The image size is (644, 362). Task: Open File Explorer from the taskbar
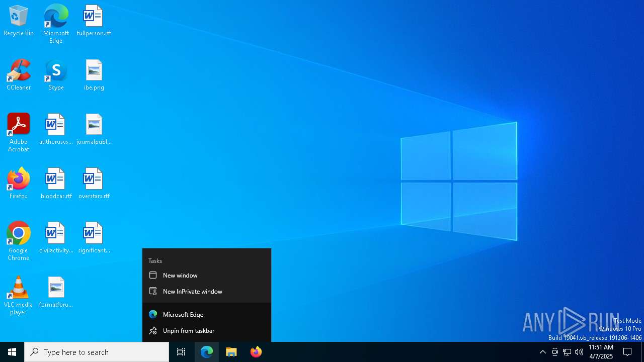pyautogui.click(x=231, y=352)
